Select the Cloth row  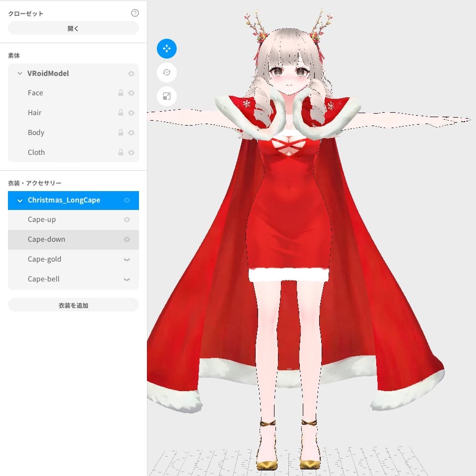73,152
